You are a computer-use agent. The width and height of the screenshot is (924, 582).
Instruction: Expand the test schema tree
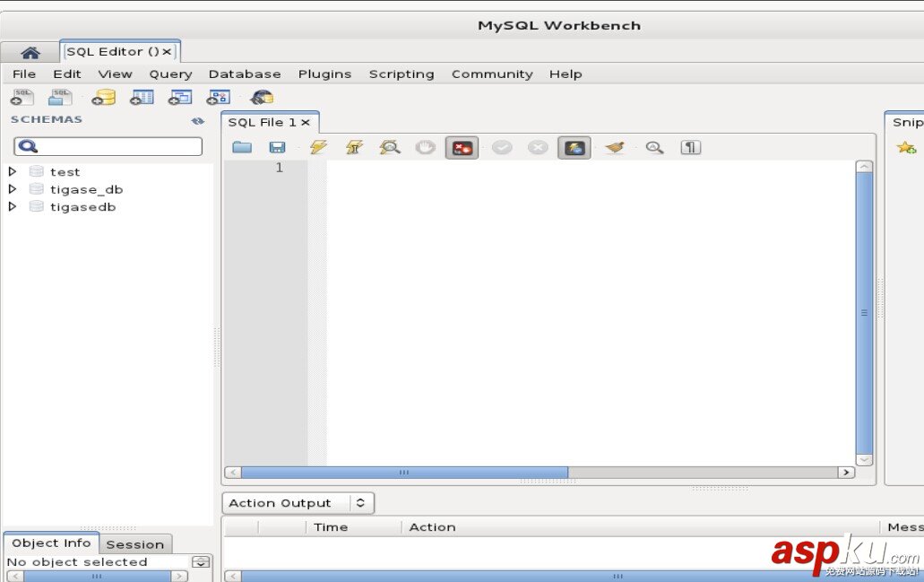click(12, 171)
